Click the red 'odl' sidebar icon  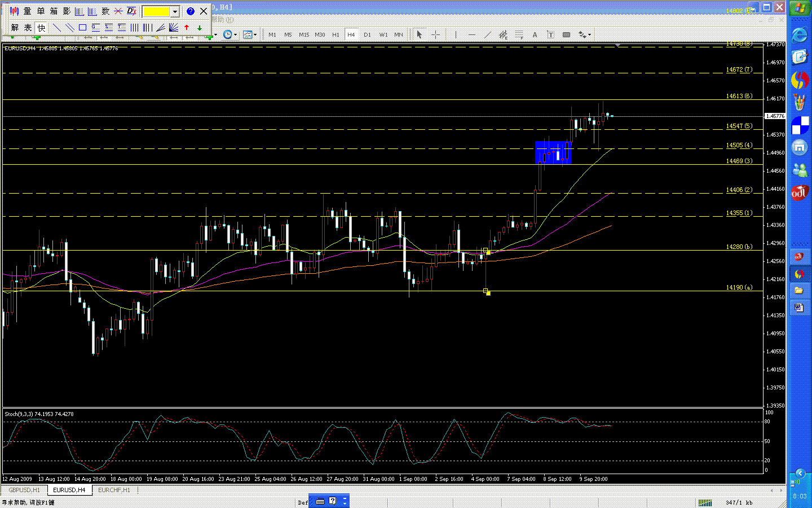click(800, 193)
